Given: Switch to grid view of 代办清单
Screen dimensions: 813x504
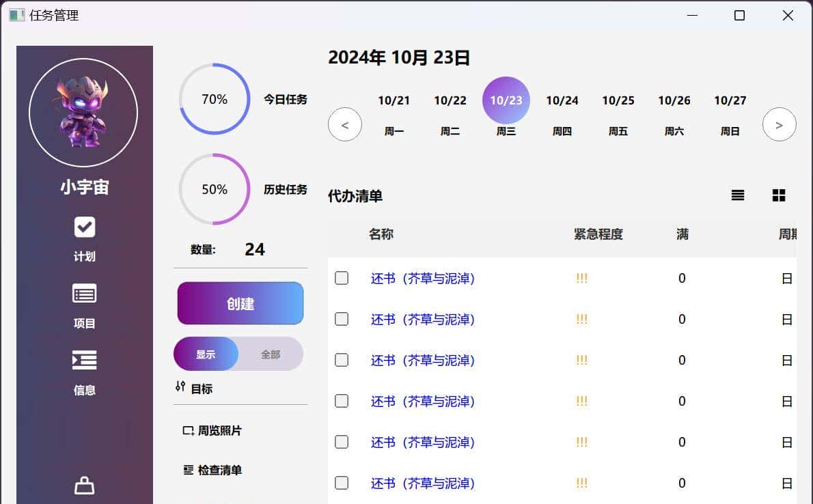Looking at the screenshot, I should point(778,195).
